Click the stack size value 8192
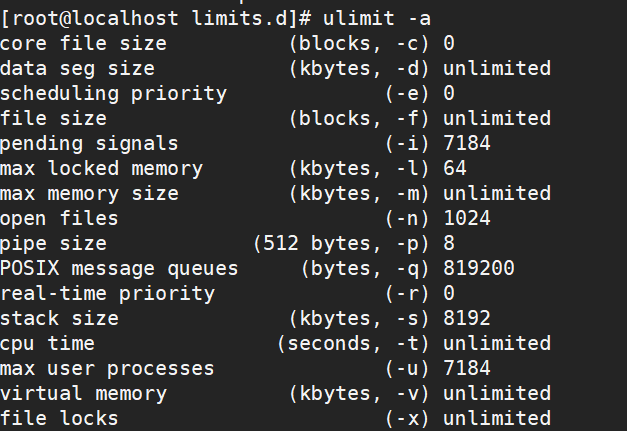The image size is (627, 431). coord(467,319)
